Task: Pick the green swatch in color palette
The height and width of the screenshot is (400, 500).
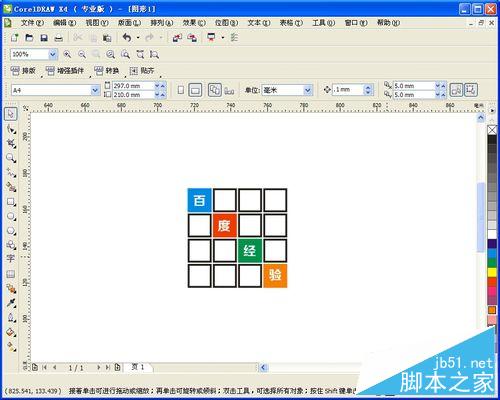Action: click(492, 263)
